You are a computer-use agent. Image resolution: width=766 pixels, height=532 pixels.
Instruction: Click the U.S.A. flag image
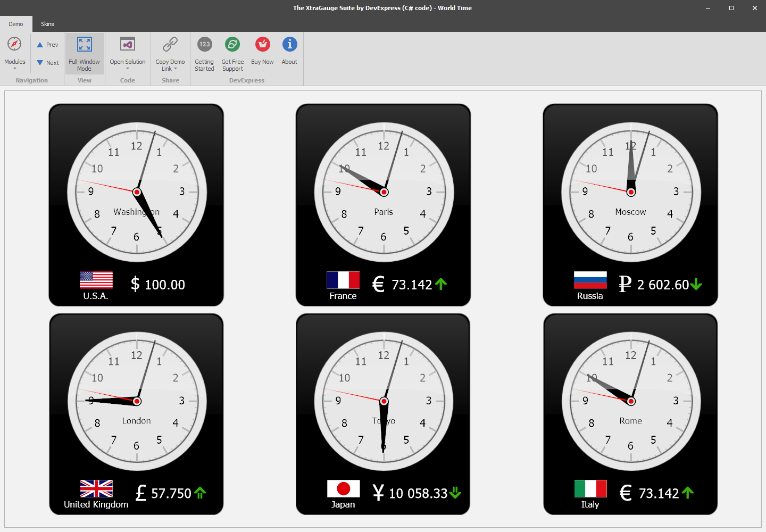[x=96, y=279]
